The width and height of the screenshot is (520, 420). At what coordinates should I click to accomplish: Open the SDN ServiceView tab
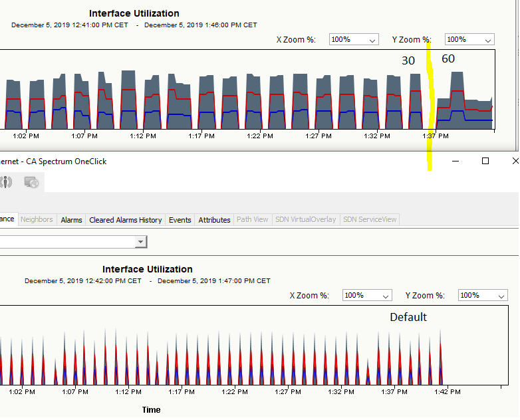click(x=370, y=219)
